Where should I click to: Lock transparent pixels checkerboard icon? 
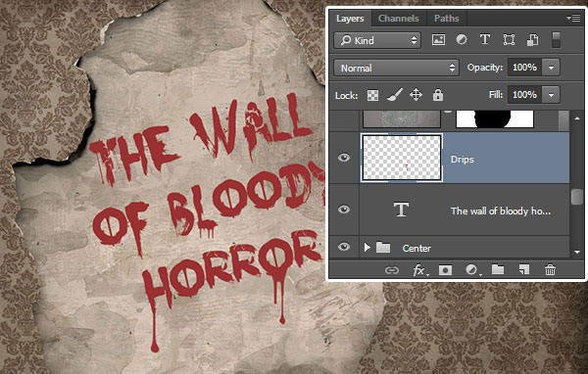point(372,95)
